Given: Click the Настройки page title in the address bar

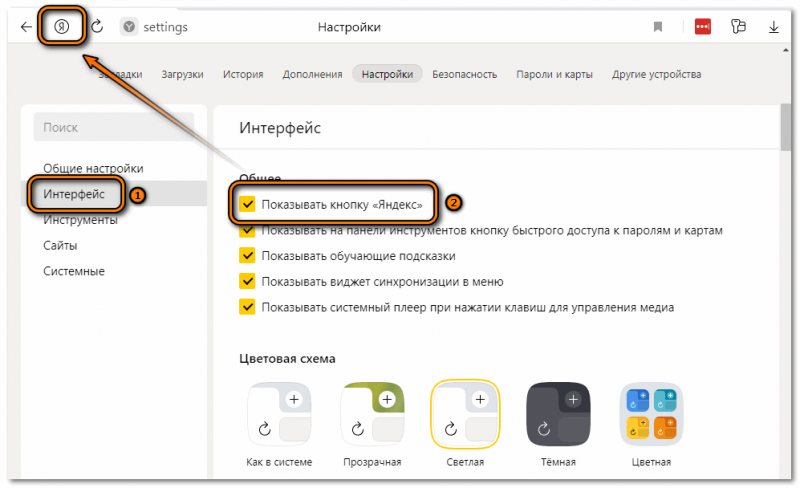Looking at the screenshot, I should 349,27.
